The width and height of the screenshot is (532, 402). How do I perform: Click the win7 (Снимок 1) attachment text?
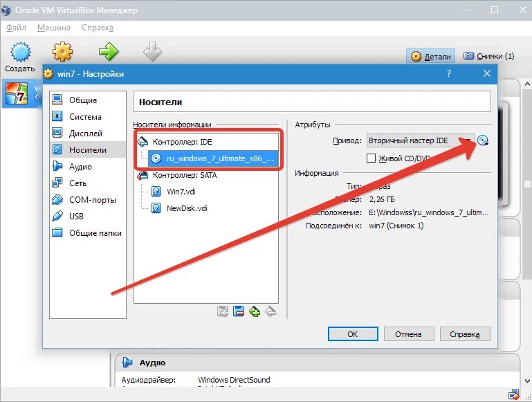coord(396,226)
